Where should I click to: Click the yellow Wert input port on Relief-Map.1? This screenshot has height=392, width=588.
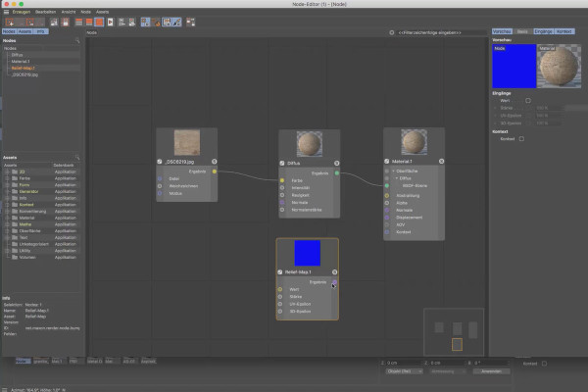tap(280, 289)
